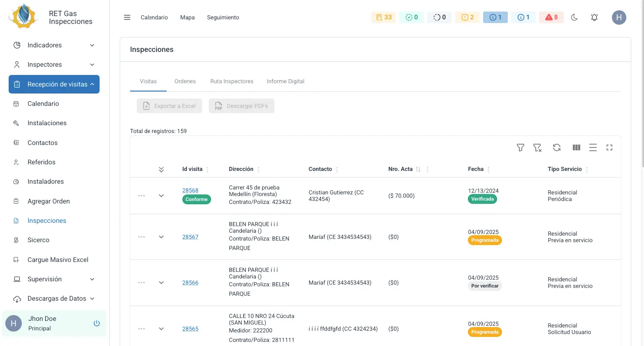Open row actions dots for visit 28568
Screen dimensions: 644x346
pos(142,196)
